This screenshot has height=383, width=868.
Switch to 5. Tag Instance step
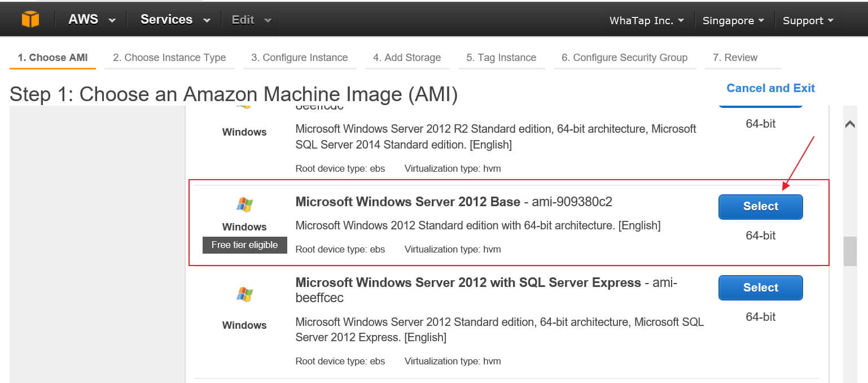(501, 58)
